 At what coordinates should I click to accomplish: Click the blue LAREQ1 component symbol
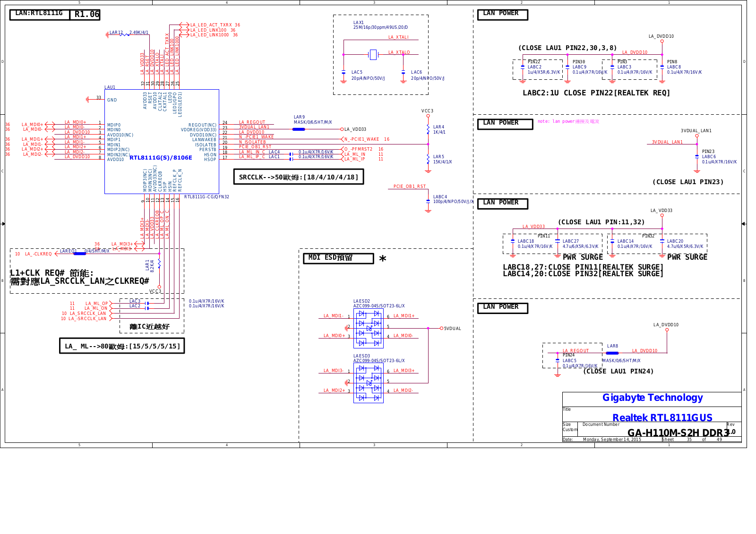80,254
